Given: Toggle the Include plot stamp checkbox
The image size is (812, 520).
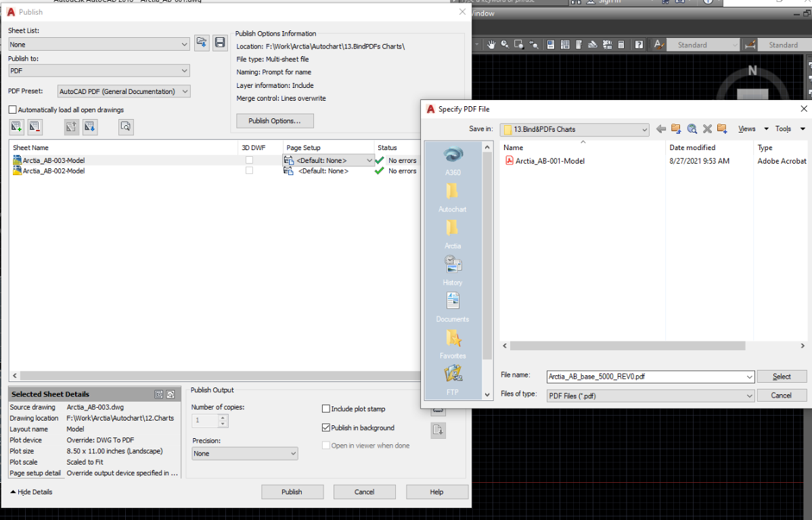Looking at the screenshot, I should click(356, 409).
